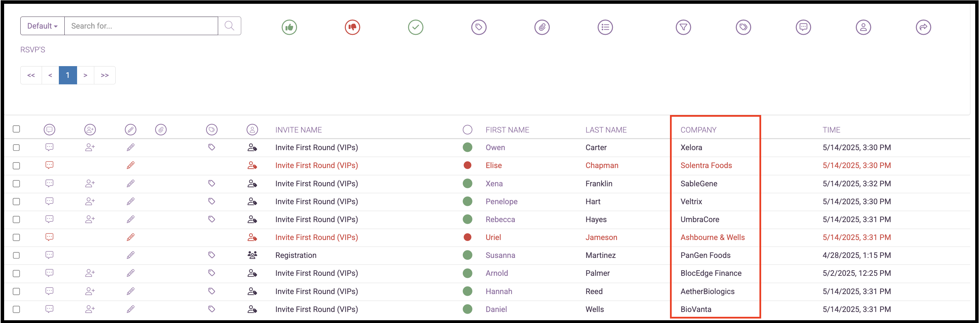
Task: Click company cell Ashbourne & Wells
Action: pos(712,237)
